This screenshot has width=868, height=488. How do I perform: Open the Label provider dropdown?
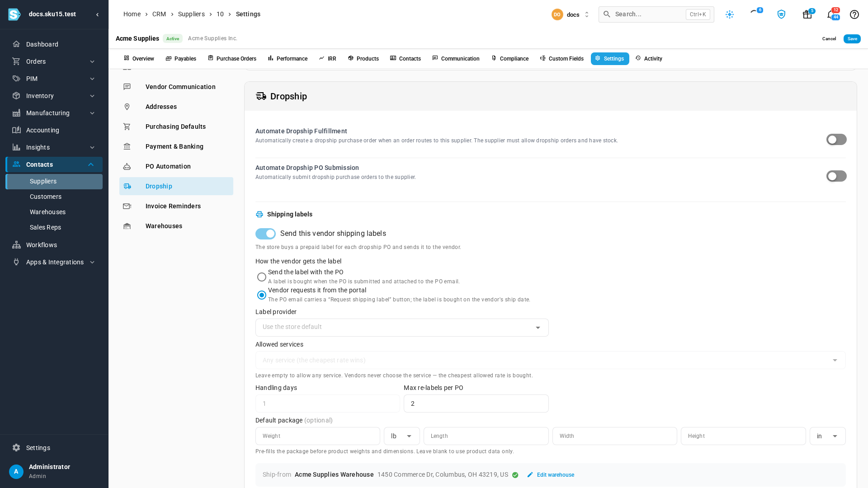[x=402, y=328]
